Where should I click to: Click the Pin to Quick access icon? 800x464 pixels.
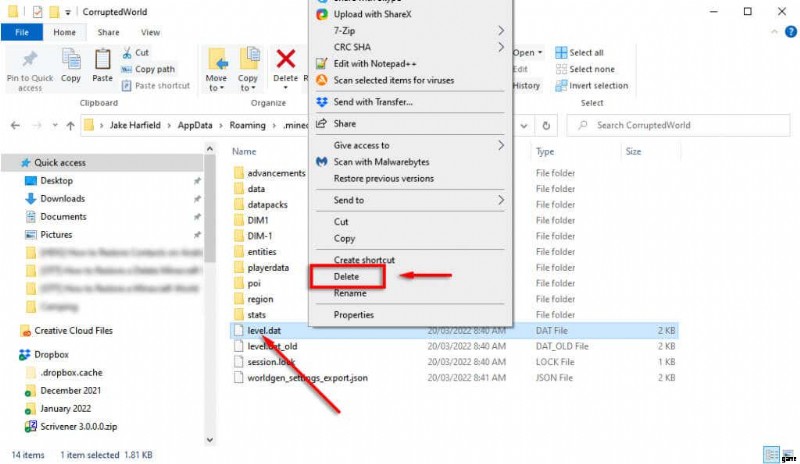pos(30,60)
